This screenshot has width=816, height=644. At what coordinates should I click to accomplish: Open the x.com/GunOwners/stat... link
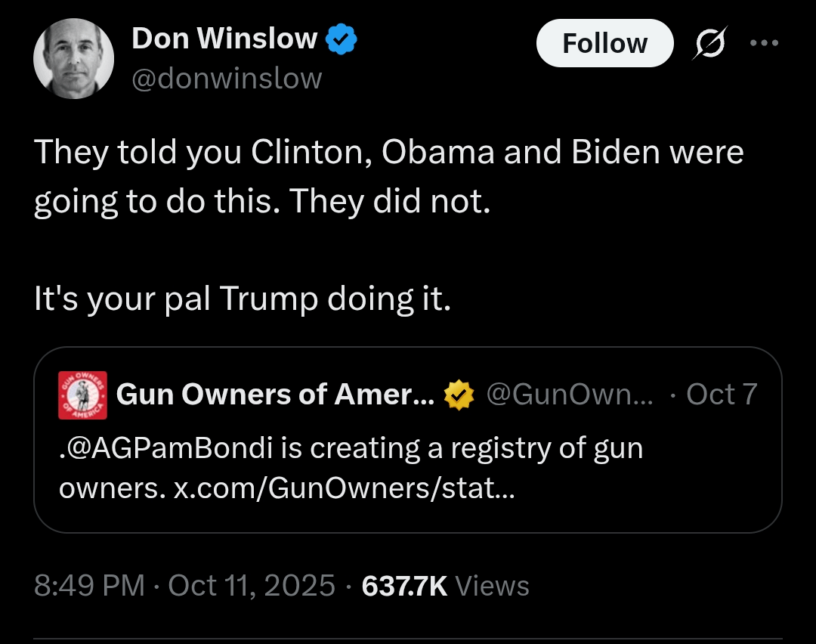(344, 489)
